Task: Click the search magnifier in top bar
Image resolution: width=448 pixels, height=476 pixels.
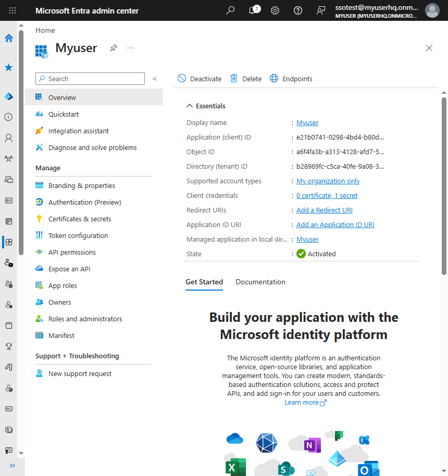Action: tap(230, 10)
